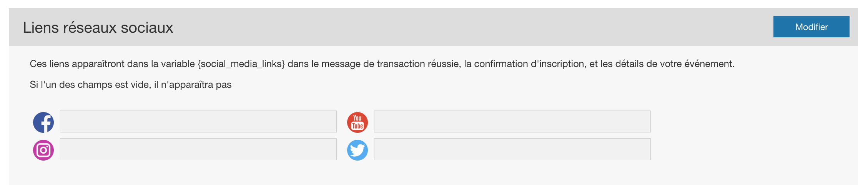Click "confirmation d'inscription" in the description
Screen dimensions: 868x191
coord(530,64)
